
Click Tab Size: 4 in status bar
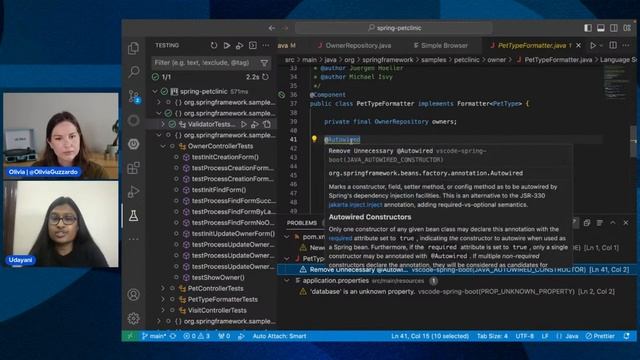tap(492, 336)
